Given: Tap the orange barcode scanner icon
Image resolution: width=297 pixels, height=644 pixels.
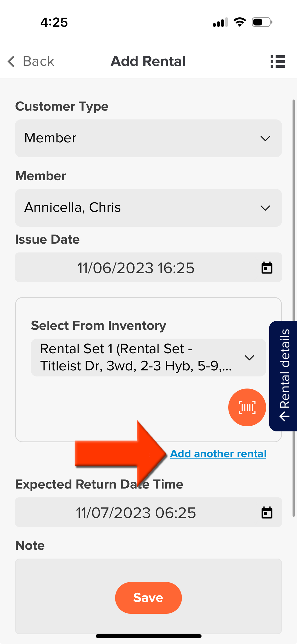Looking at the screenshot, I should tap(247, 407).
